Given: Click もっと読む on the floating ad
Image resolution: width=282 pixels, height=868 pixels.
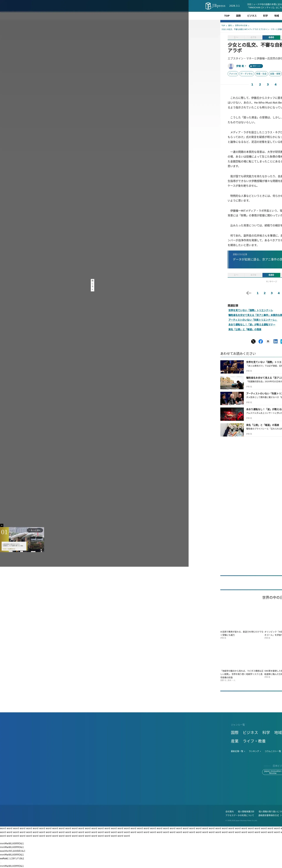Looking at the screenshot, I should tap(35, 530).
